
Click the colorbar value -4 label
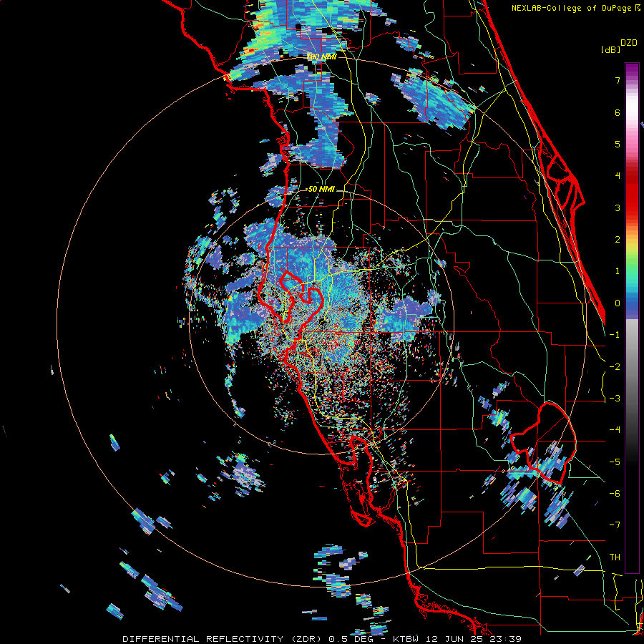click(615, 430)
